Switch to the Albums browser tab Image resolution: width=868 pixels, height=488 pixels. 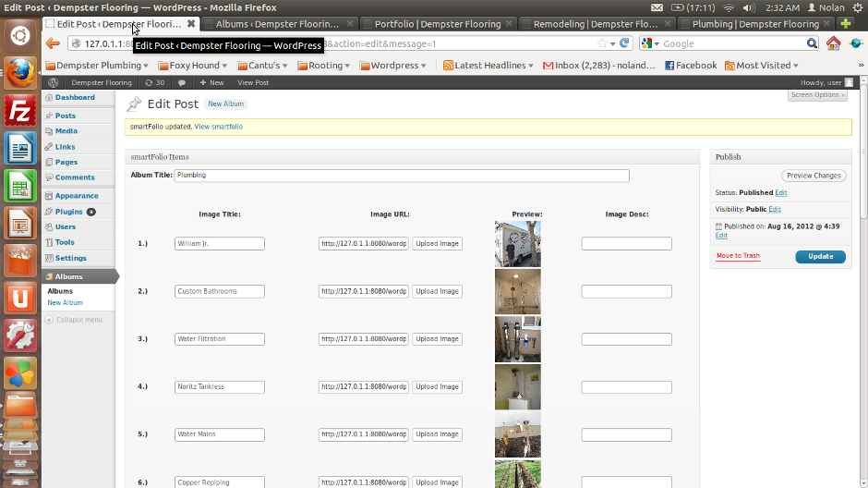[x=277, y=24]
